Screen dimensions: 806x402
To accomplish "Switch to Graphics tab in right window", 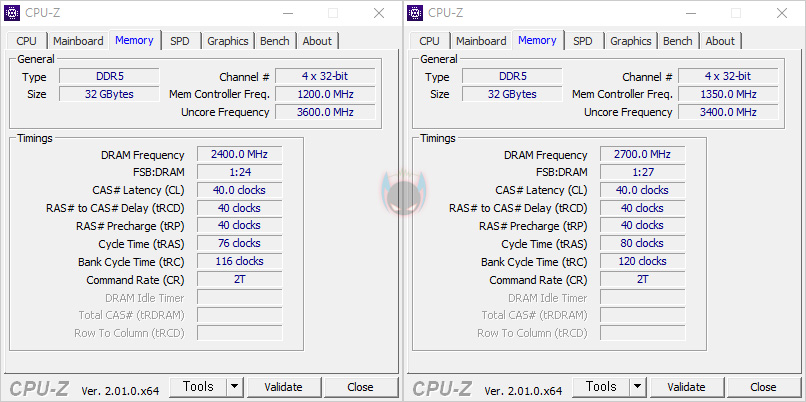I will [631, 41].
